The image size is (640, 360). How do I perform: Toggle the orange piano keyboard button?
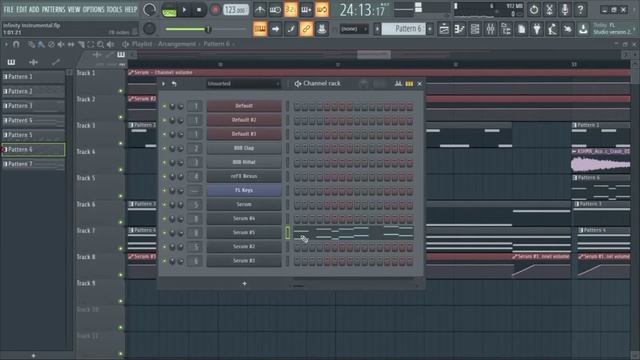click(x=260, y=29)
